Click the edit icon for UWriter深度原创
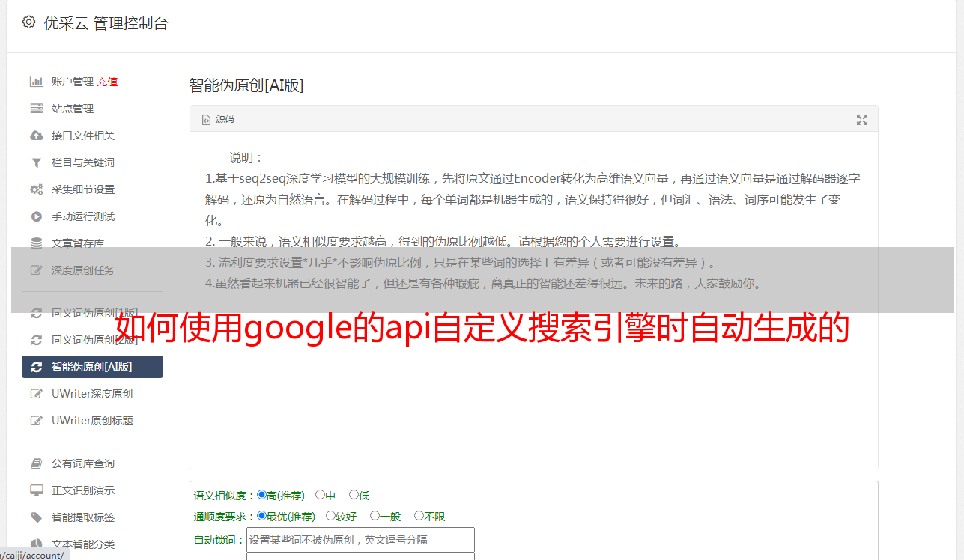Image resolution: width=964 pixels, height=560 pixels. (x=36, y=394)
